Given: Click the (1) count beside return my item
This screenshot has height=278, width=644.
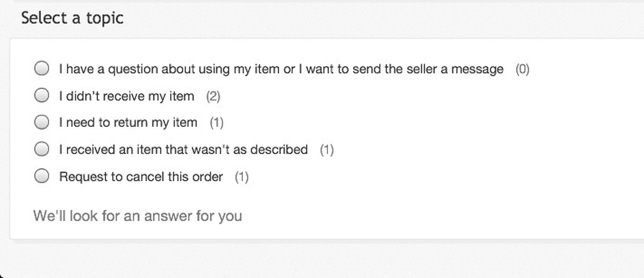Looking at the screenshot, I should pos(216,122).
